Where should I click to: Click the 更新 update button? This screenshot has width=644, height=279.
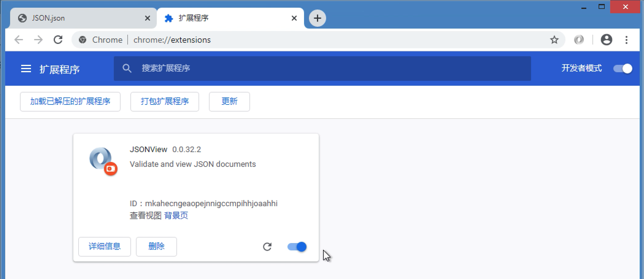tap(229, 101)
